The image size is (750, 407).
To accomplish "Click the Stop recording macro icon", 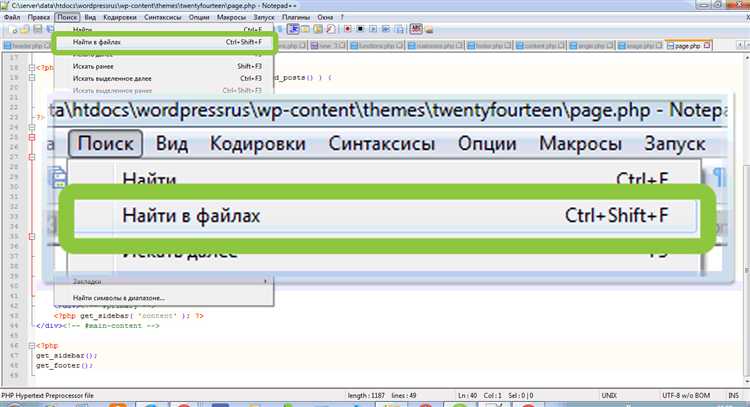I will (360, 29).
